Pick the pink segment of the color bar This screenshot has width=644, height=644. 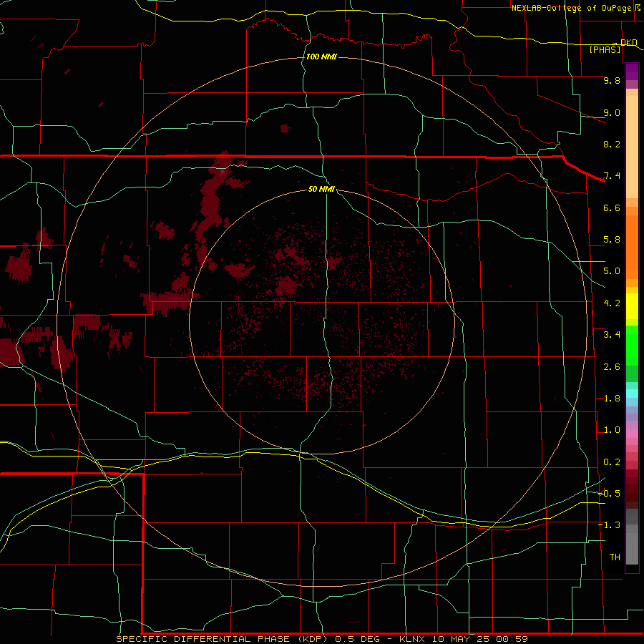[632, 434]
